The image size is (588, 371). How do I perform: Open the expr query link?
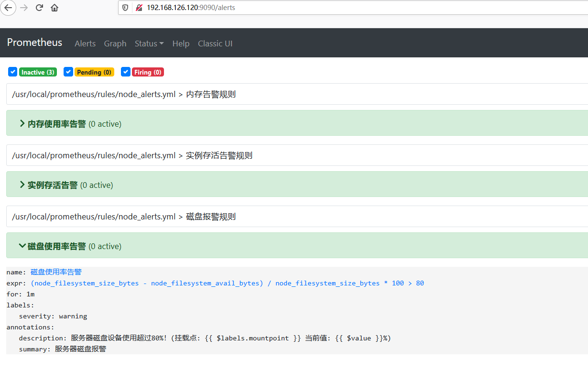click(x=227, y=283)
